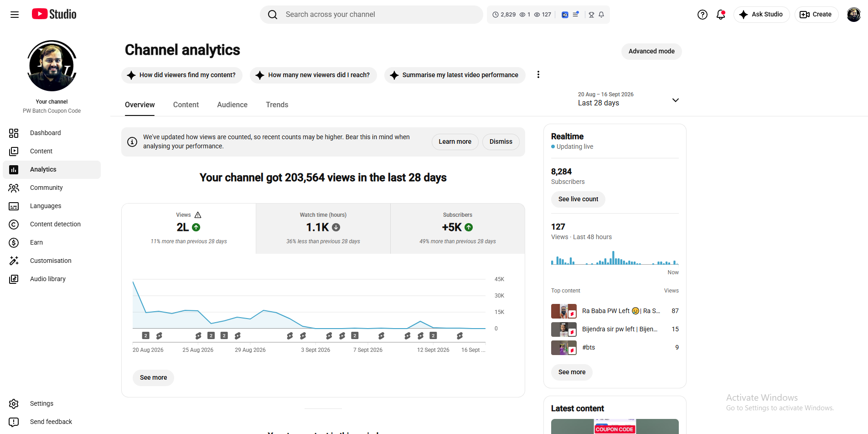The width and height of the screenshot is (868, 434).
Task: Click 'Summarise my latest video performance' prompt
Action: click(x=455, y=75)
